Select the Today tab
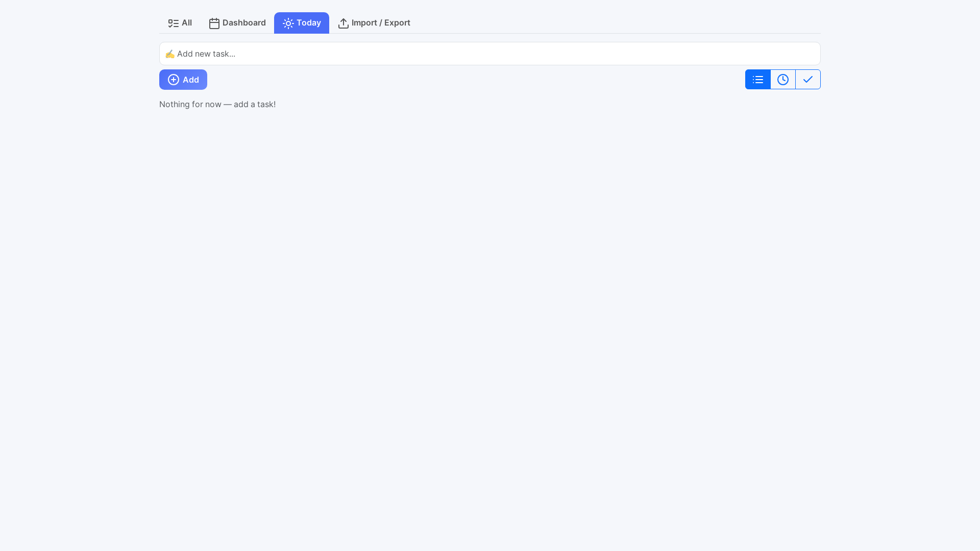980x551 pixels. tap(302, 23)
